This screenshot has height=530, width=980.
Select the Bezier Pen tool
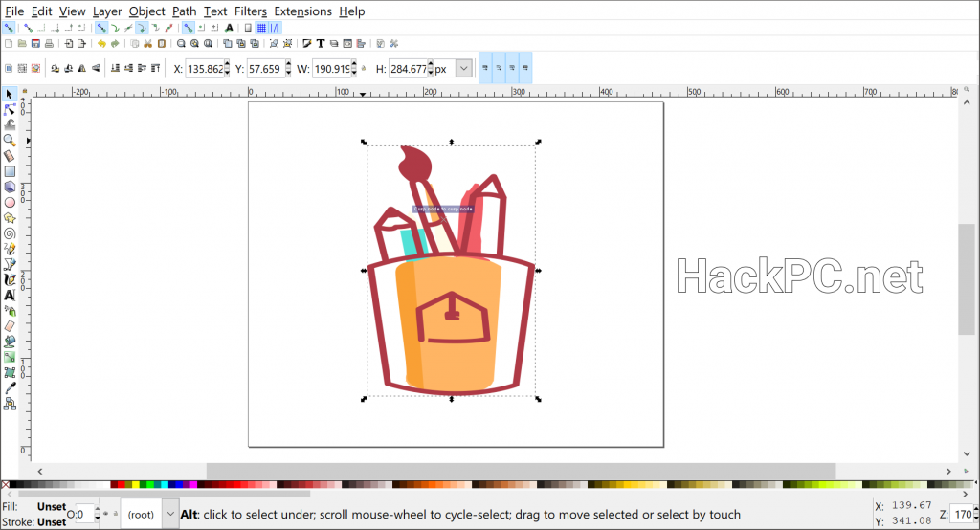point(10,264)
